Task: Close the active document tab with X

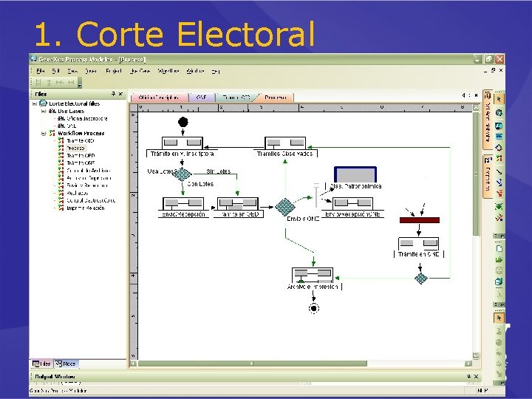Action: (x=476, y=95)
